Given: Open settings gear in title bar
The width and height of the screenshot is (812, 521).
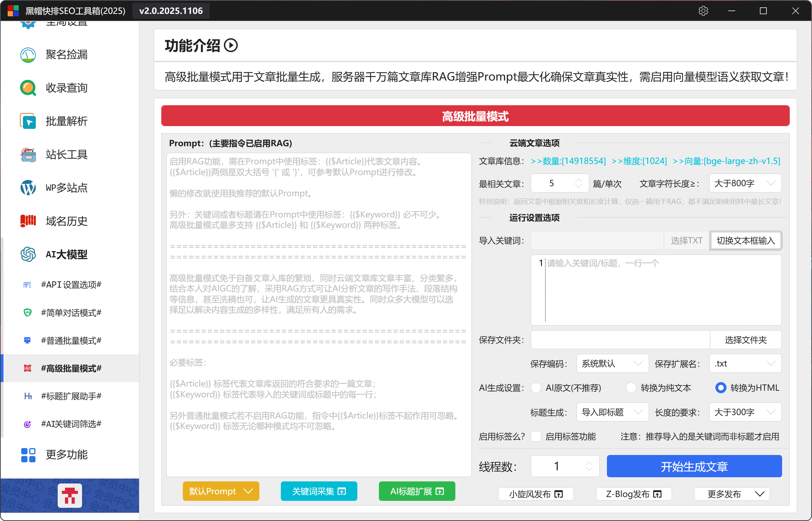Looking at the screenshot, I should [703, 11].
